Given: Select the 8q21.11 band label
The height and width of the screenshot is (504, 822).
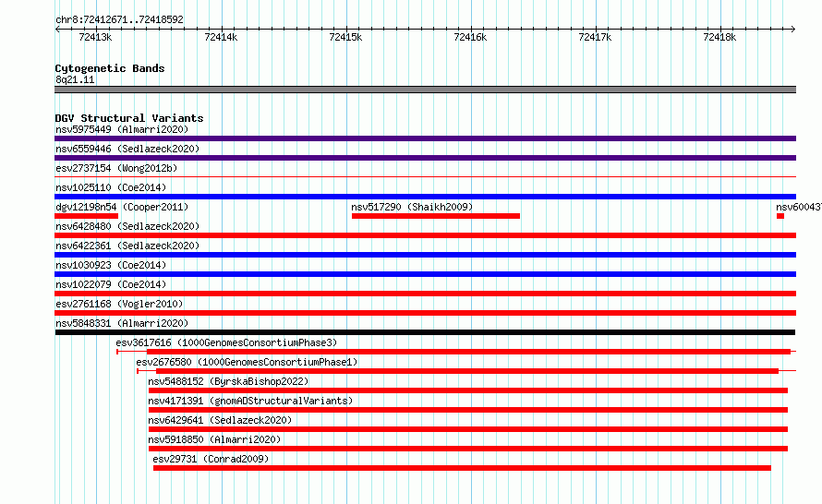Looking at the screenshot, I should [75, 79].
